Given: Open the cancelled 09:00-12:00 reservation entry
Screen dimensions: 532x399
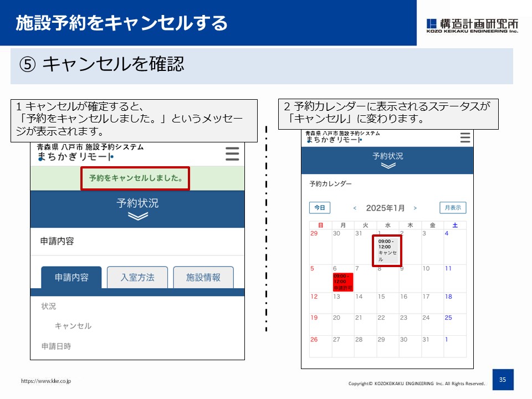Looking at the screenshot, I should coord(387,250).
